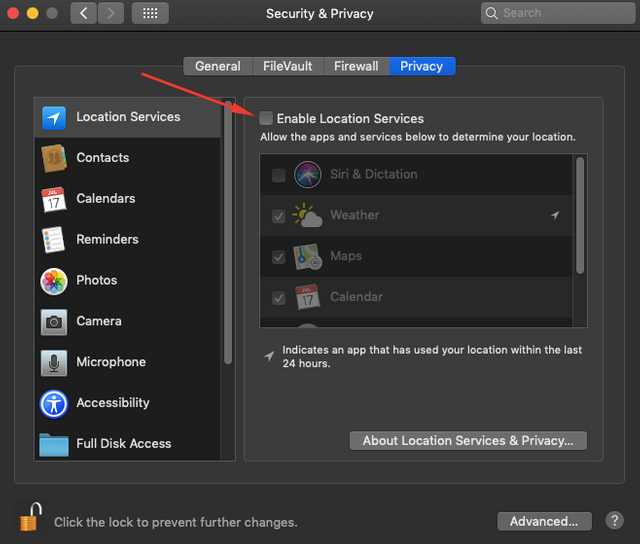The height and width of the screenshot is (544, 640).
Task: Select Contacts label in sidebar
Action: 103,158
